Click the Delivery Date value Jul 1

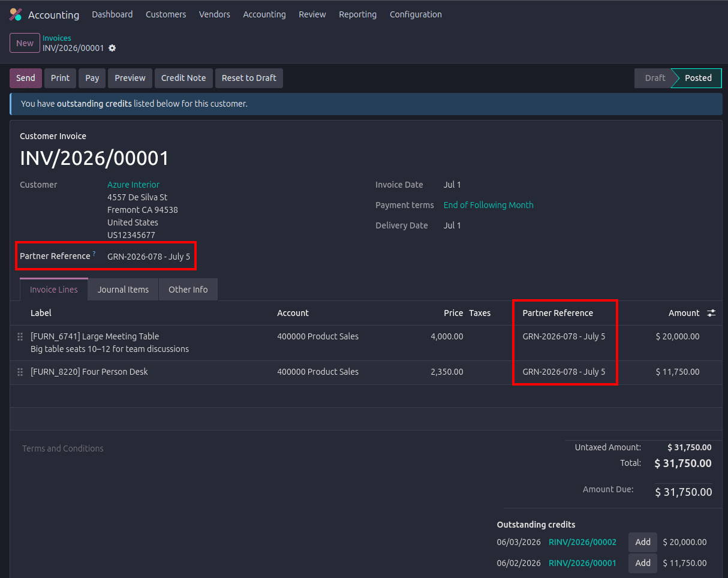(x=452, y=225)
